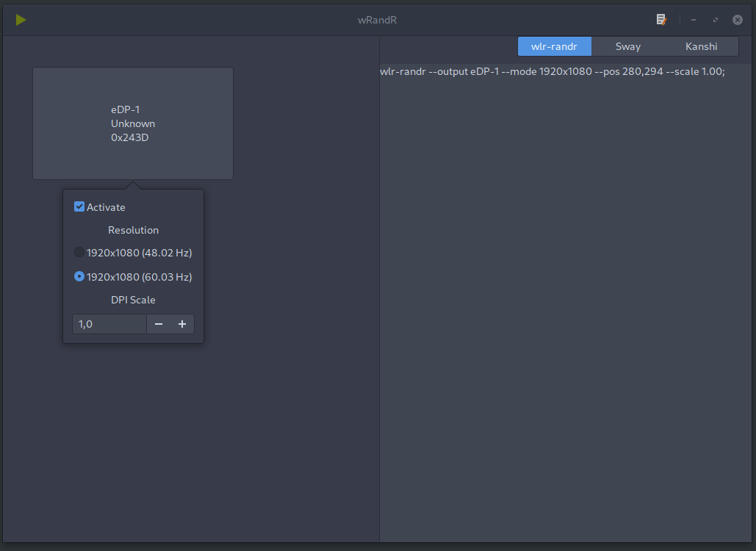Click the DPI Scale value field
Viewport: 756px width, 551px height.
pyautogui.click(x=109, y=324)
